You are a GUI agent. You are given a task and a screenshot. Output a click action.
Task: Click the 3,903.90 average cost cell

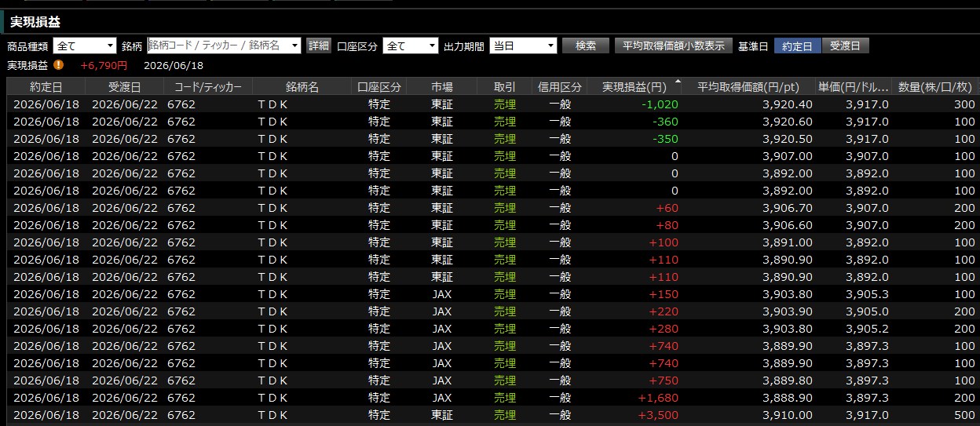(x=788, y=311)
